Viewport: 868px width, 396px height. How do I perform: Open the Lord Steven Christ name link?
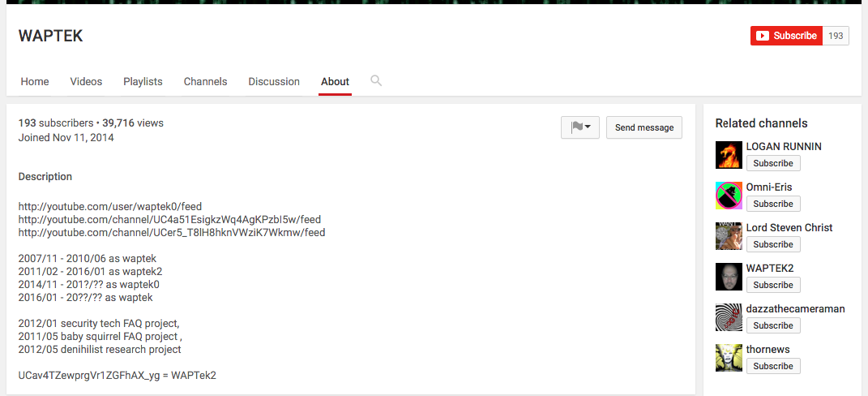789,228
